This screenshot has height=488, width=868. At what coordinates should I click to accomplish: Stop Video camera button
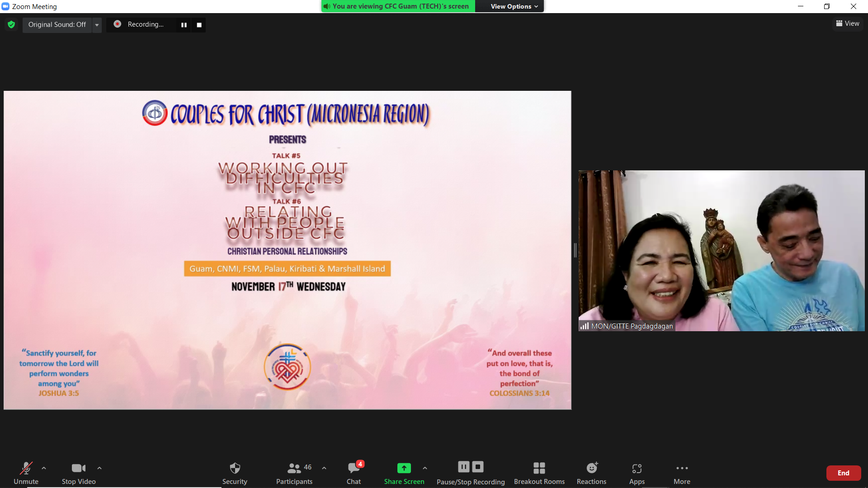[x=79, y=473]
